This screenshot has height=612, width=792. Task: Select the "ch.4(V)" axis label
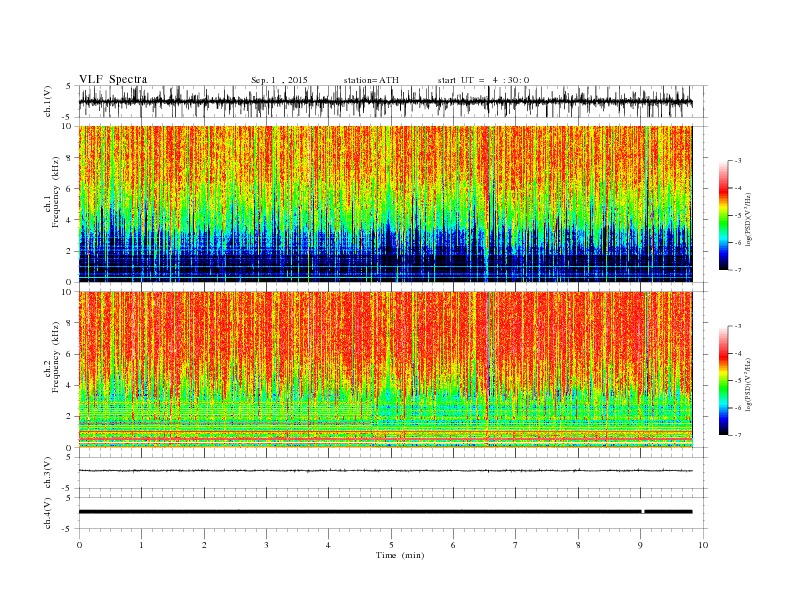[x=48, y=513]
